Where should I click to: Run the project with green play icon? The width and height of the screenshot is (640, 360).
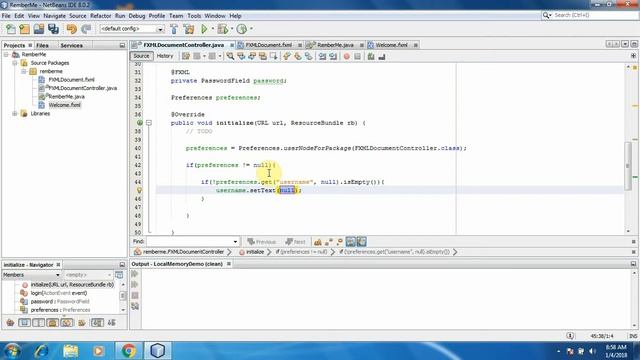[x=204, y=29]
